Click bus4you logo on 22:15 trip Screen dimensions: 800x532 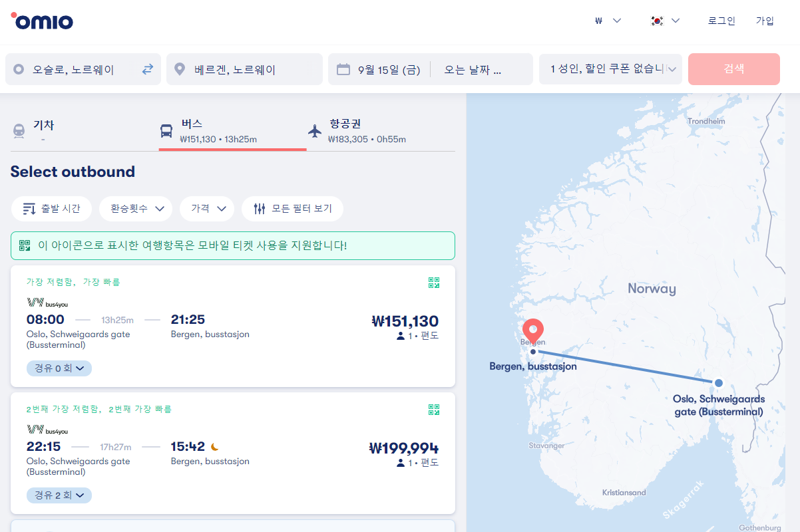tap(47, 430)
